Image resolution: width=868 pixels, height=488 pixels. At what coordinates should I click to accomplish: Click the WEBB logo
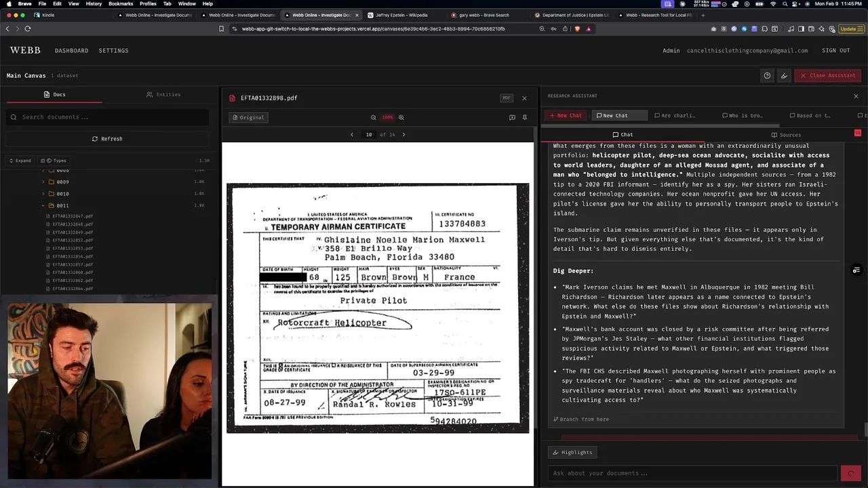click(25, 50)
